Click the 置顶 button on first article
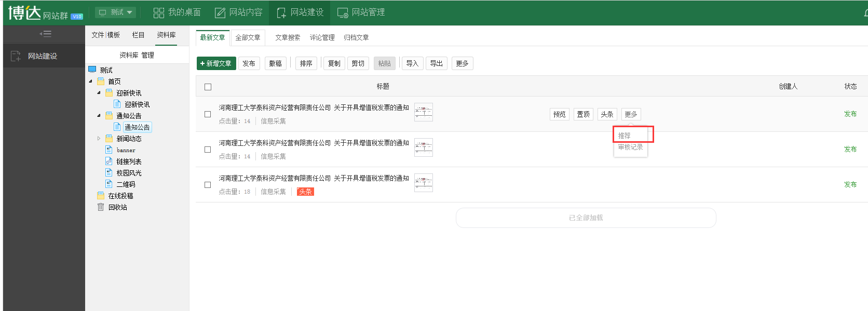This screenshot has height=311, width=868. pyautogui.click(x=583, y=114)
